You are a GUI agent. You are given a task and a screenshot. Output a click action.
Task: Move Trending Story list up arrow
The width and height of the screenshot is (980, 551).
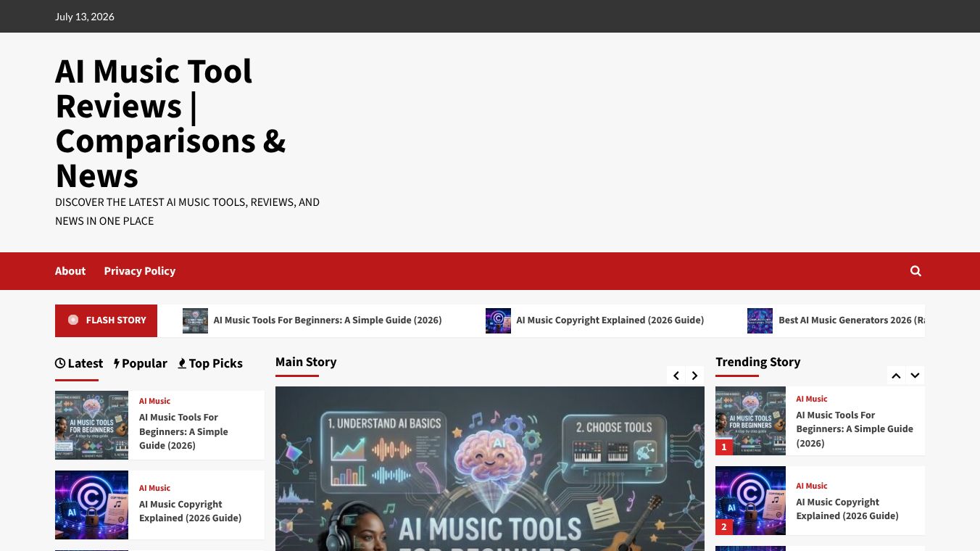click(x=896, y=376)
